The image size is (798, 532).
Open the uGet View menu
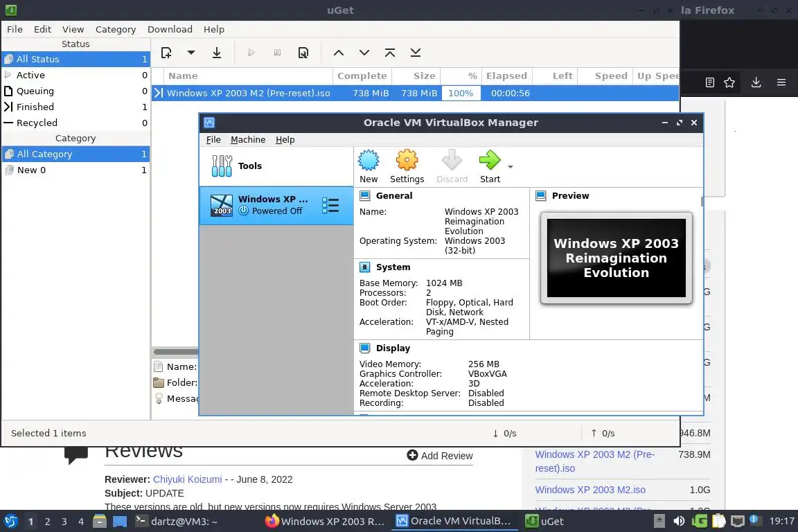pos(73,29)
